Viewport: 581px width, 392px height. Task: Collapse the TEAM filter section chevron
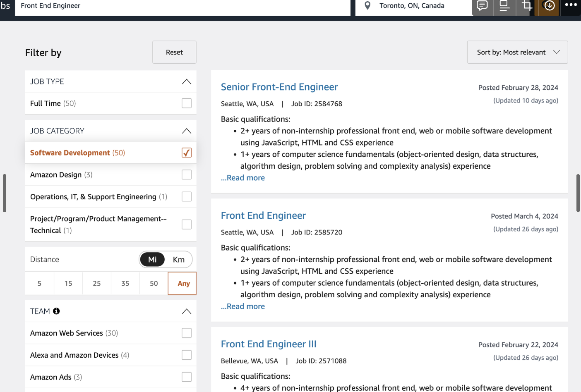click(x=187, y=311)
